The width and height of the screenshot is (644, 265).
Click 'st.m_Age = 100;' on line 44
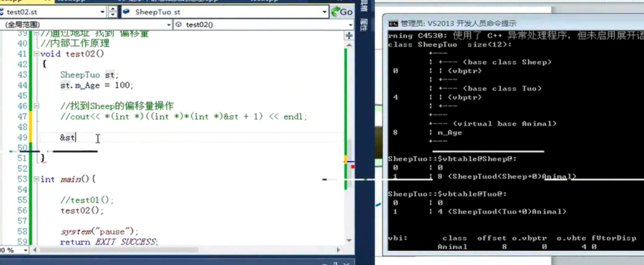click(97, 85)
